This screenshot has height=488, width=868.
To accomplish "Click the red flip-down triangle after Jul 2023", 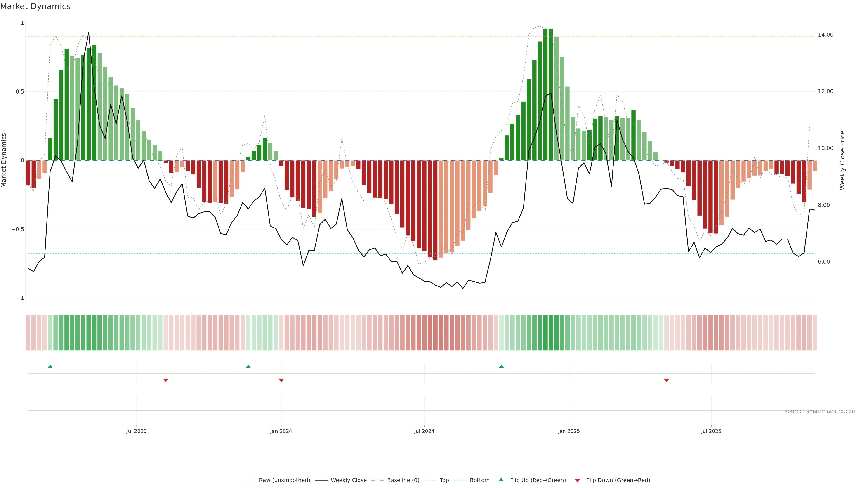I will point(166,380).
